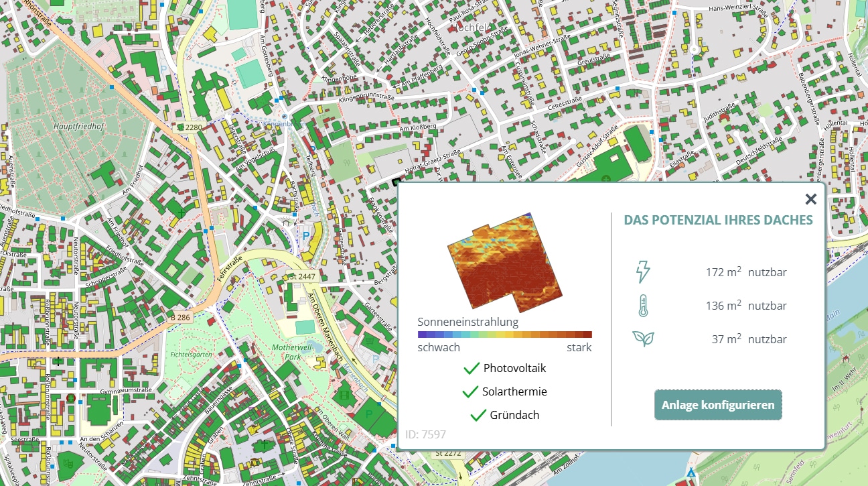The image size is (868, 486).
Task: Click the ID: 7597 text
Action: (425, 435)
